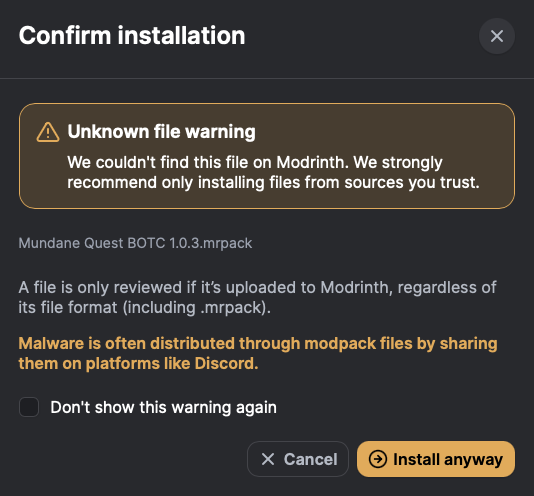Click the Mundane Quest BOTC 1.0.3.mrpack filename

pyautogui.click(x=135, y=243)
